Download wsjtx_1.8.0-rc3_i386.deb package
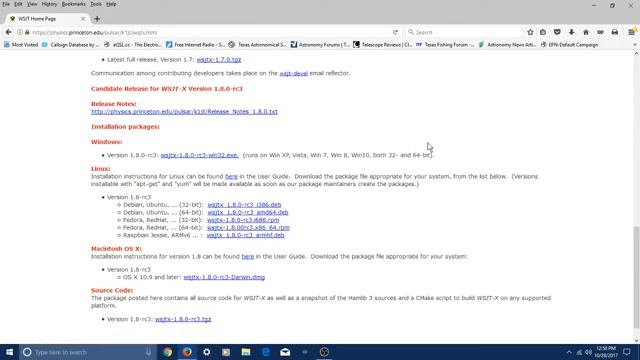Viewport: 640px width, 360px height. (x=244, y=205)
